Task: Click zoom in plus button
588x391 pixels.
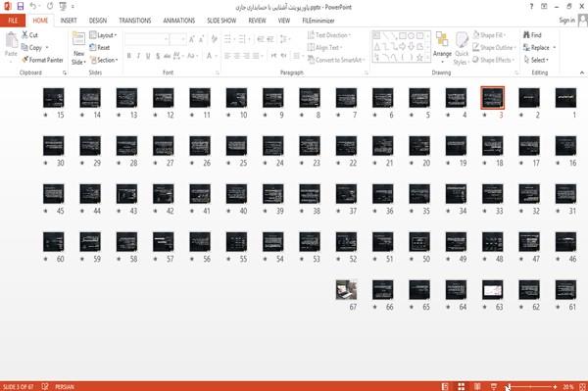Action: pyautogui.click(x=555, y=386)
